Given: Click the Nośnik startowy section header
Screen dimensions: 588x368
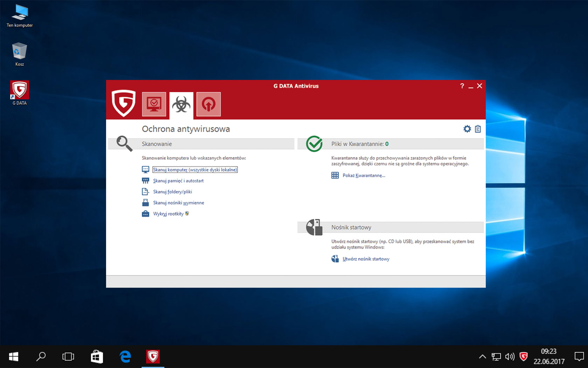Looking at the screenshot, I should [x=391, y=227].
